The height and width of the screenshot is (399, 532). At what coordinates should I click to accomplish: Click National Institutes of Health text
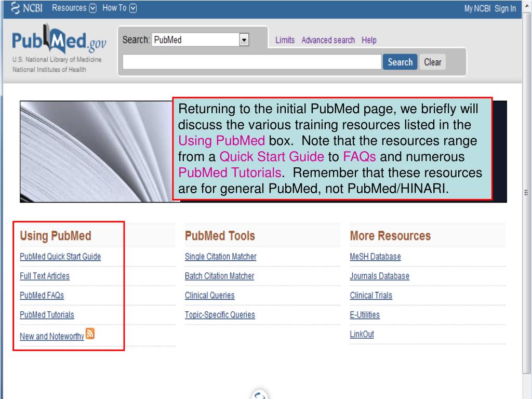[x=49, y=70]
